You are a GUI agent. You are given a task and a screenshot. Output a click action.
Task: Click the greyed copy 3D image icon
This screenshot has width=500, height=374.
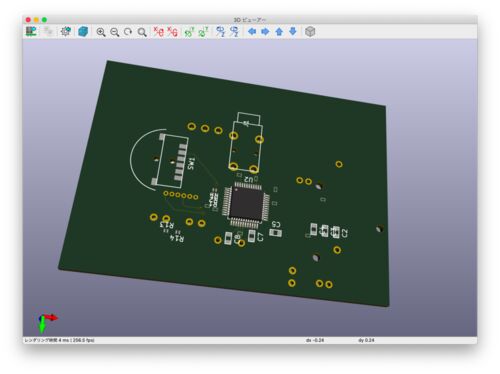point(48,32)
